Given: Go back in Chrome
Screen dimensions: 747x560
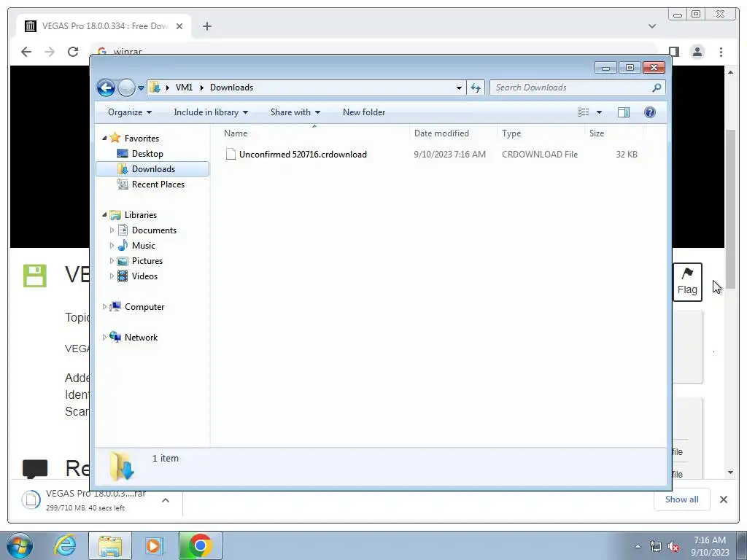Looking at the screenshot, I should [26, 52].
